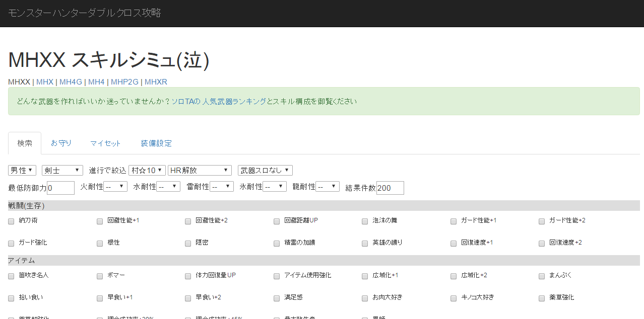Open the MH4G simulator link
This screenshot has height=319, width=644.
[x=71, y=82]
